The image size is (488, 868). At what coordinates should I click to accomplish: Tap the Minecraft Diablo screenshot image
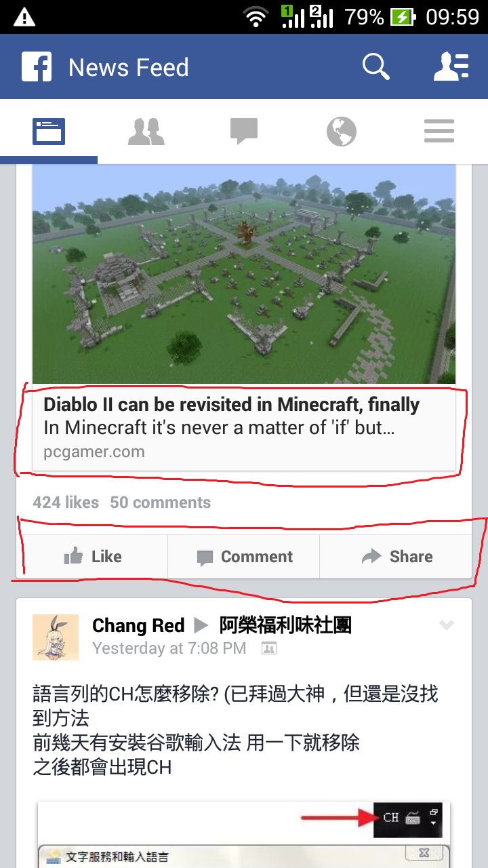(244, 274)
